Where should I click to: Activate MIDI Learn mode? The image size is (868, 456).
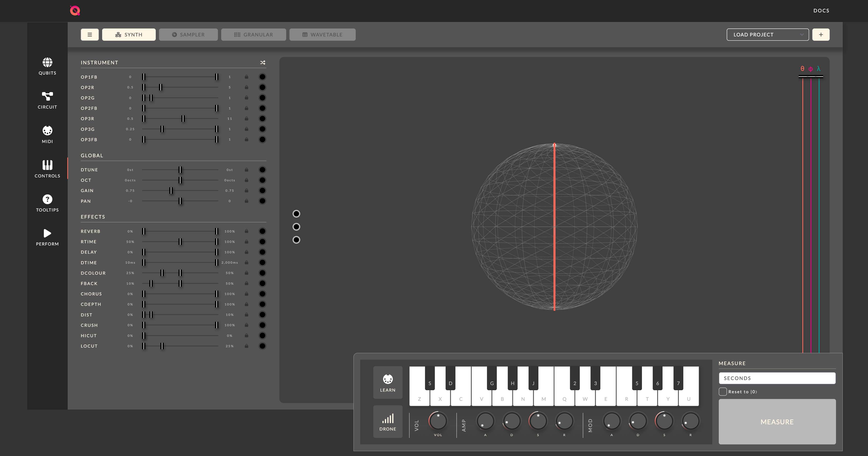coord(387,382)
